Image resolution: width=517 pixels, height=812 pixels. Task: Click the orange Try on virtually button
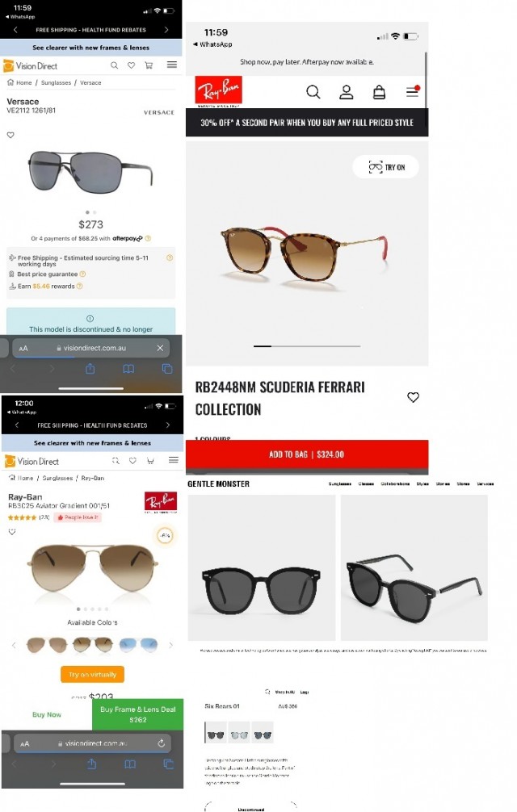click(93, 674)
